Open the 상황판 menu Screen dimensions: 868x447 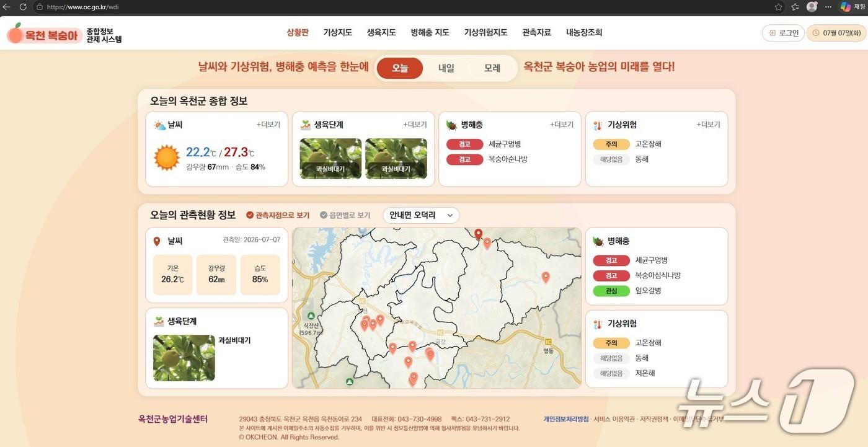click(x=298, y=32)
